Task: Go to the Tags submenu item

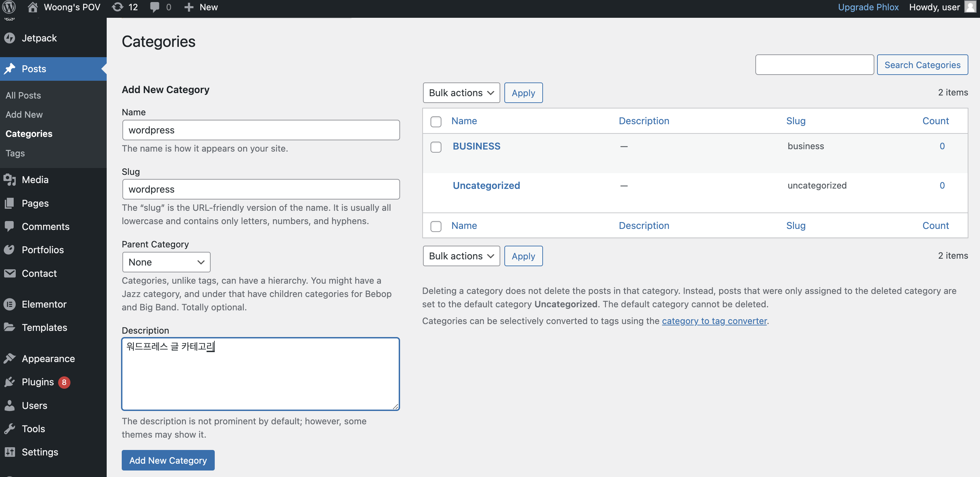Action: coord(15,153)
